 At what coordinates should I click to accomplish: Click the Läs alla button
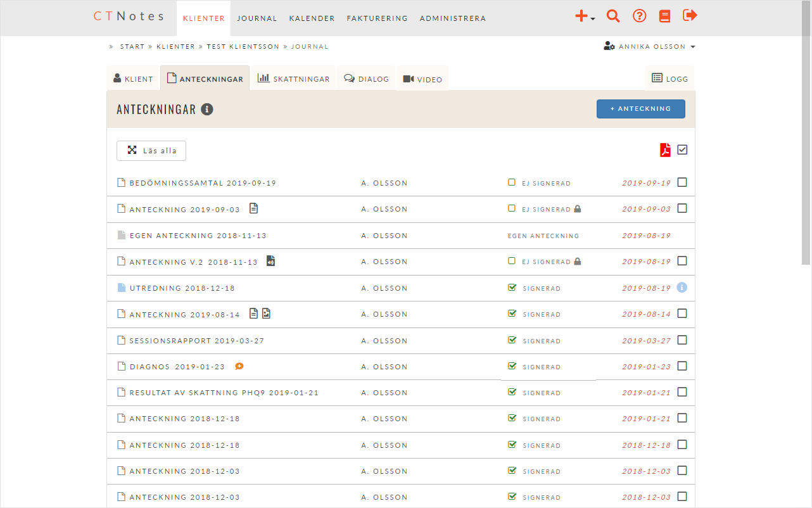pyautogui.click(x=151, y=151)
